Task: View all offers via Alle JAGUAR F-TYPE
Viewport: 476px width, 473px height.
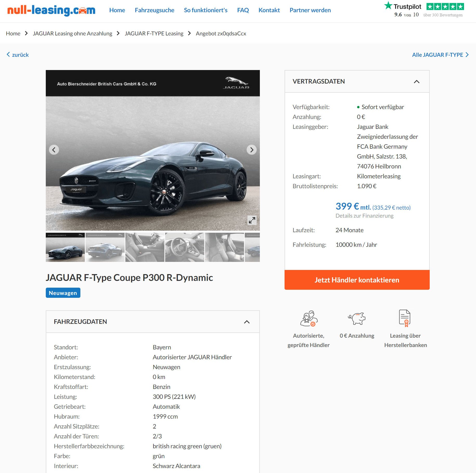Action: 440,55
